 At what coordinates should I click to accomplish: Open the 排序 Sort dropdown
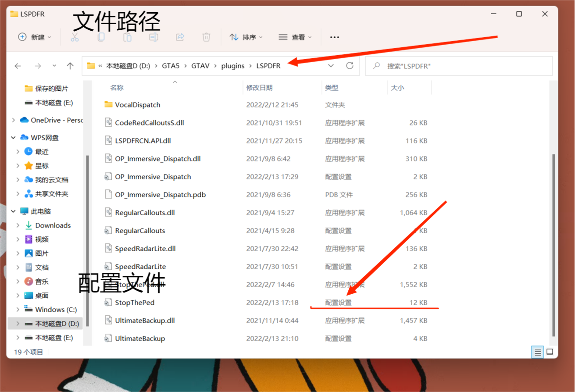point(246,37)
